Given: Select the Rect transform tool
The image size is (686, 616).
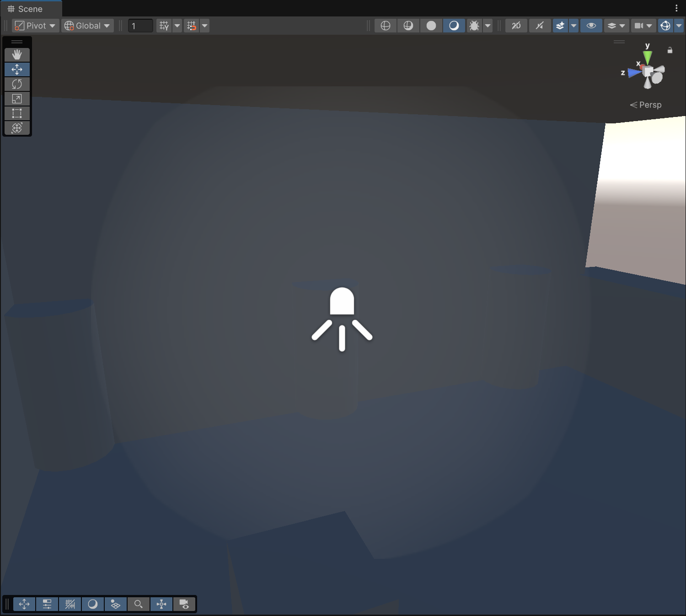Looking at the screenshot, I should click(17, 113).
